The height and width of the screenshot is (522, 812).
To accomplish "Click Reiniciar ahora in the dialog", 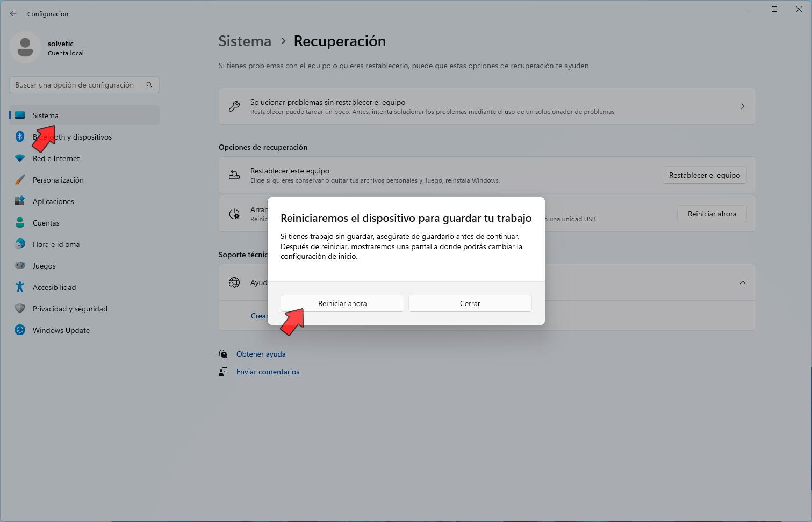I will point(342,303).
